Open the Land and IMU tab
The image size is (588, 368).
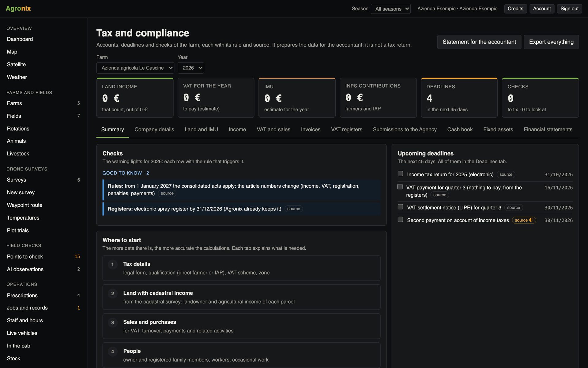[x=201, y=129]
